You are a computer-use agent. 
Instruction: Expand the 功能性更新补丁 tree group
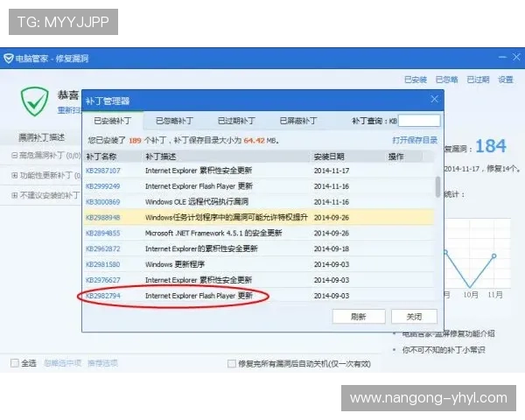point(14,175)
